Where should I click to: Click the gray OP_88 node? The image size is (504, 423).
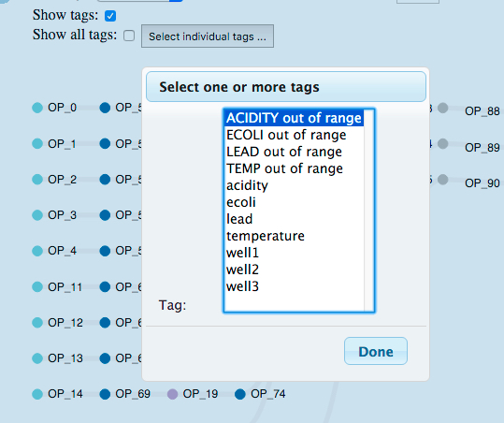pos(443,108)
